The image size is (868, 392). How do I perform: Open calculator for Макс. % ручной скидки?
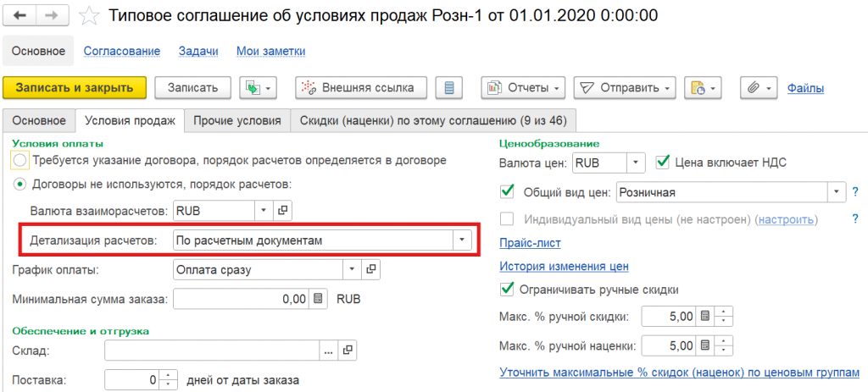[705, 317]
